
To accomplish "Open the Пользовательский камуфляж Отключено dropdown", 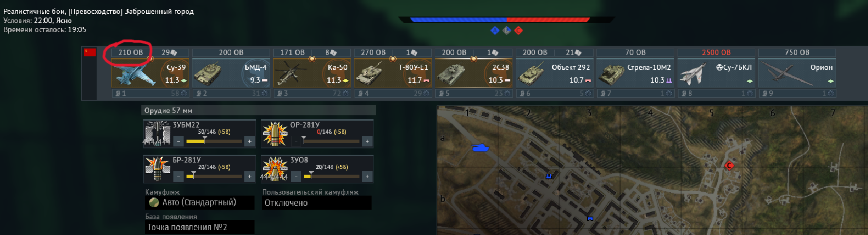I will pyautogui.click(x=317, y=202).
